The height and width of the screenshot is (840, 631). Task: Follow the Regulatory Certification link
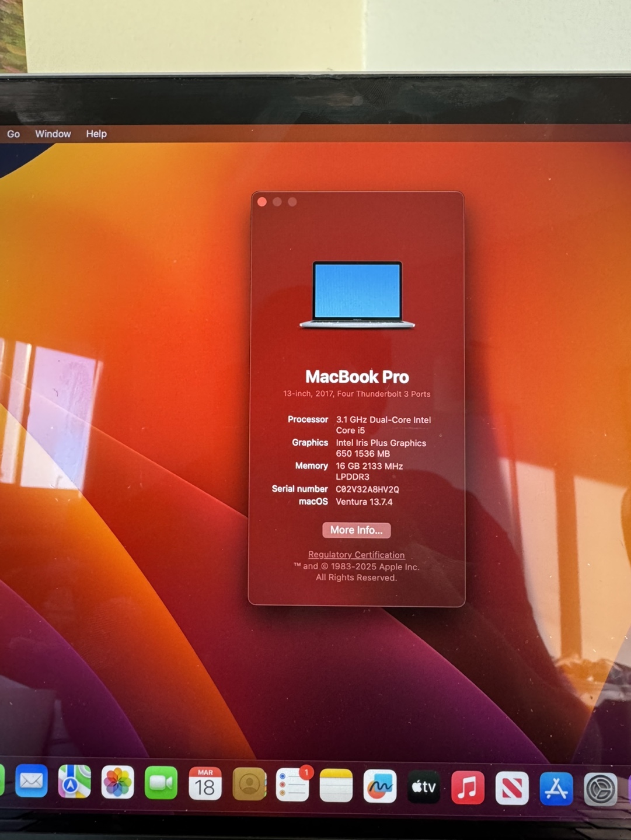tap(356, 555)
